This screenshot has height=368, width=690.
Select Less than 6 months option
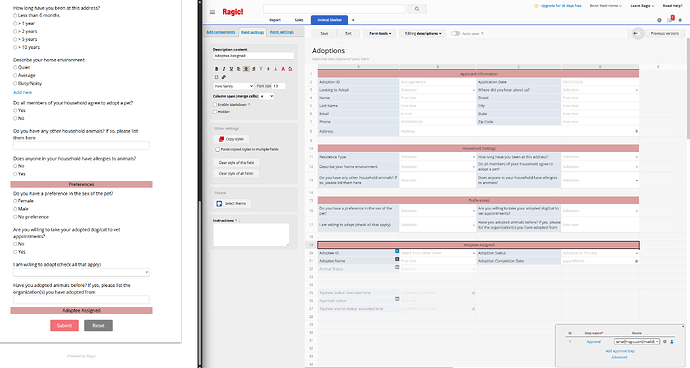point(15,15)
